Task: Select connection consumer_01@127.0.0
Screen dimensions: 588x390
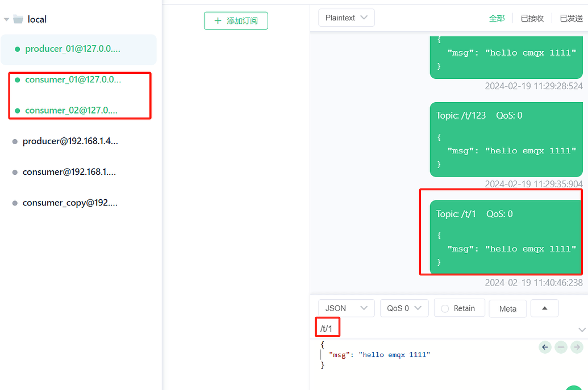Action: (x=73, y=79)
